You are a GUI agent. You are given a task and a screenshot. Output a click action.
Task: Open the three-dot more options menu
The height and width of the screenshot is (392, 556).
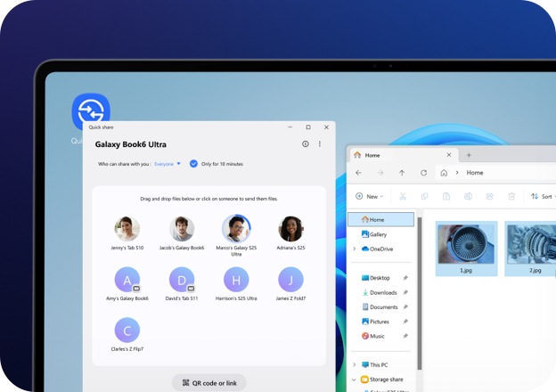pos(320,144)
